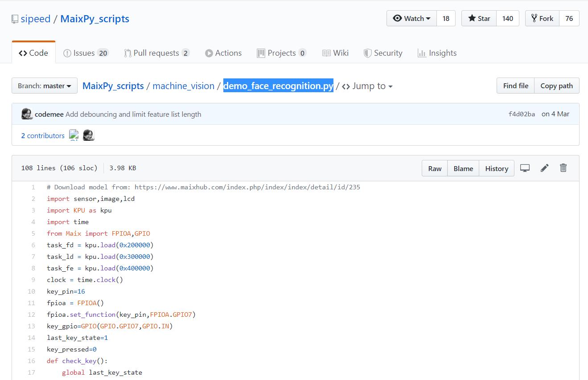Open the codemee author link
Image resolution: width=588 pixels, height=380 pixels.
pyautogui.click(x=49, y=114)
